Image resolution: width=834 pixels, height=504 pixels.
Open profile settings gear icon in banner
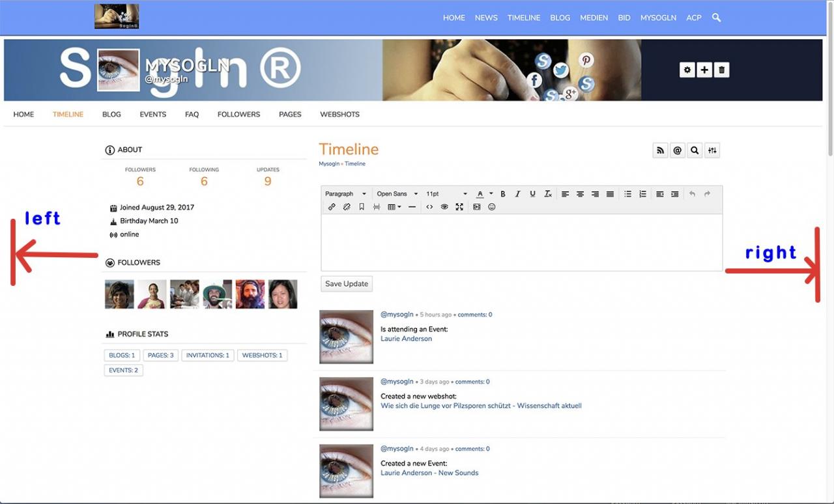687,70
